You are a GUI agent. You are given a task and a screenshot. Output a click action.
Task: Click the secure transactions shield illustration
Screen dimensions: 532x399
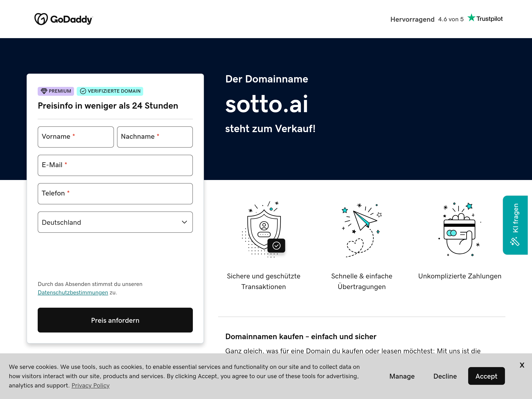(264, 229)
